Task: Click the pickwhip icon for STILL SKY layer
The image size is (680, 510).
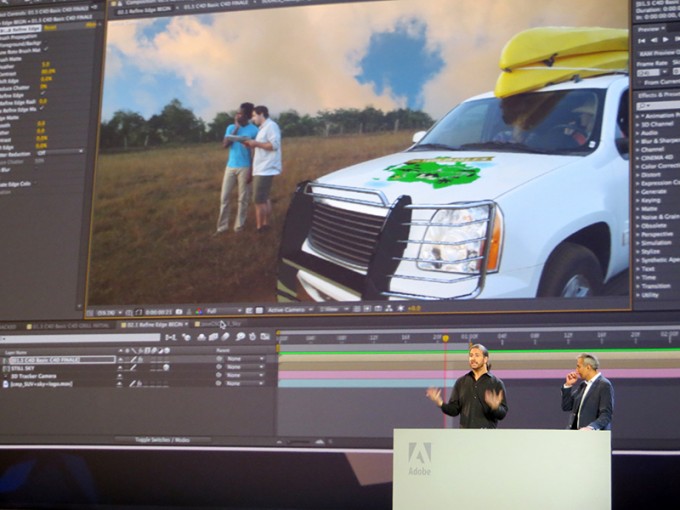Action: tap(219, 367)
